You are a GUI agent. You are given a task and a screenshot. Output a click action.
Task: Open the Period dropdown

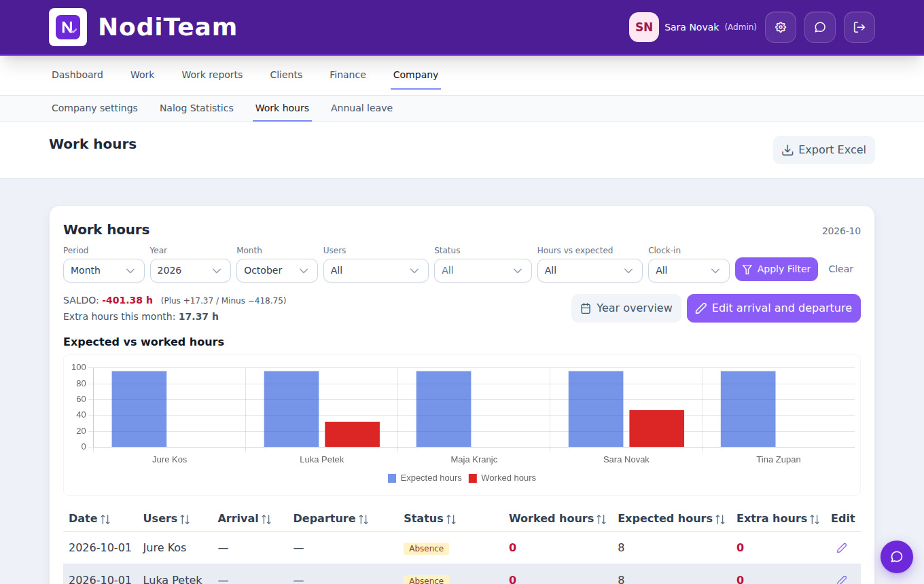tap(104, 270)
